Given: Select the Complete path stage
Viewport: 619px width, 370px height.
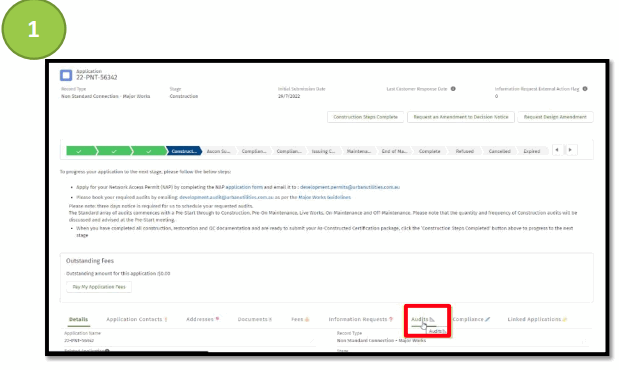Looking at the screenshot, I should point(429,151).
